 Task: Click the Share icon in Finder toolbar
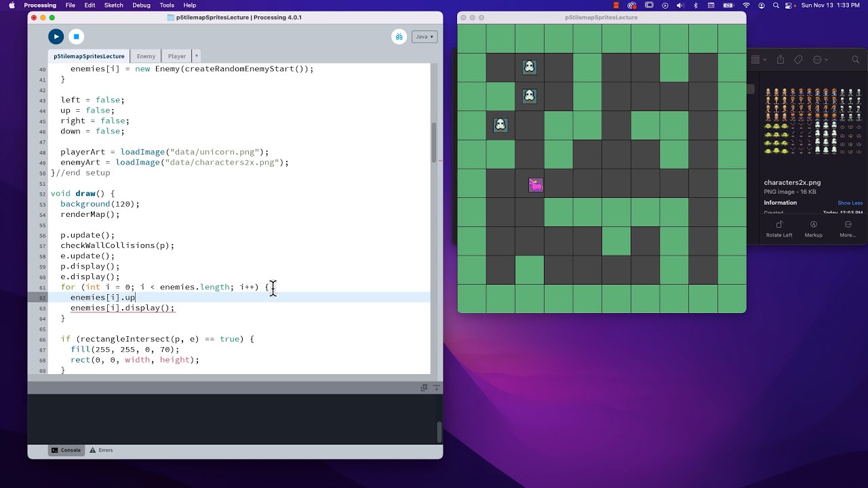click(781, 60)
